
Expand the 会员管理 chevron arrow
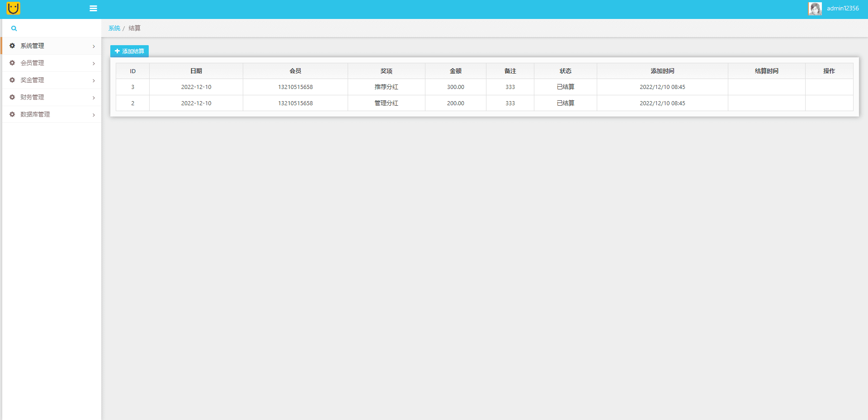tap(94, 63)
